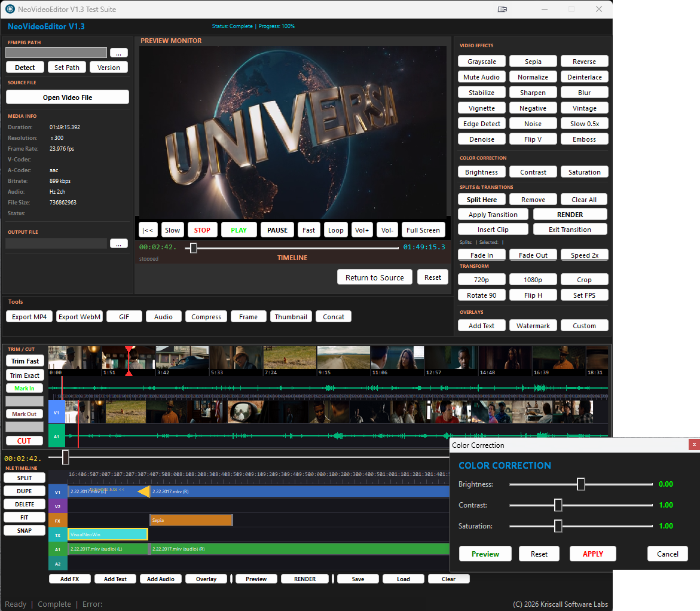Open Video File from source panel
The height and width of the screenshot is (611, 700).
click(68, 97)
